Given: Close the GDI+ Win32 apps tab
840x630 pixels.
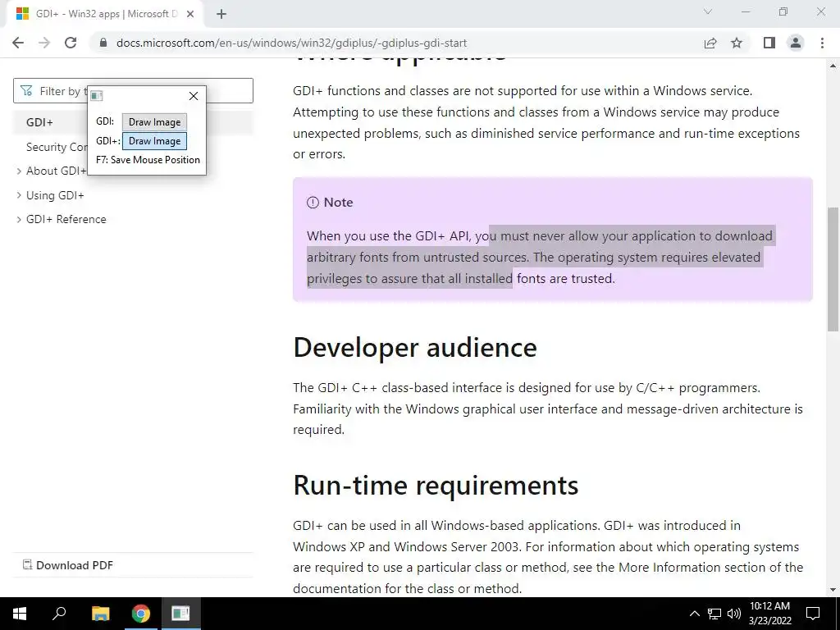Looking at the screenshot, I should pyautogui.click(x=190, y=14).
